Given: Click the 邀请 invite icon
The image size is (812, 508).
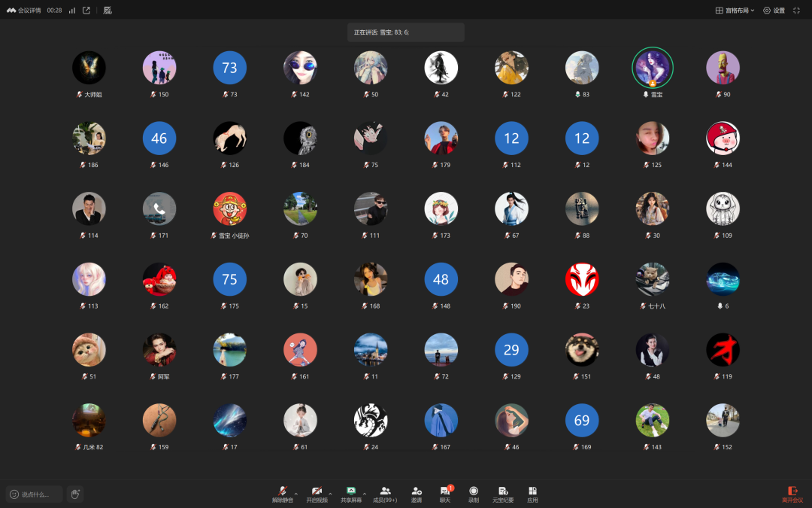Looking at the screenshot, I should tap(417, 494).
